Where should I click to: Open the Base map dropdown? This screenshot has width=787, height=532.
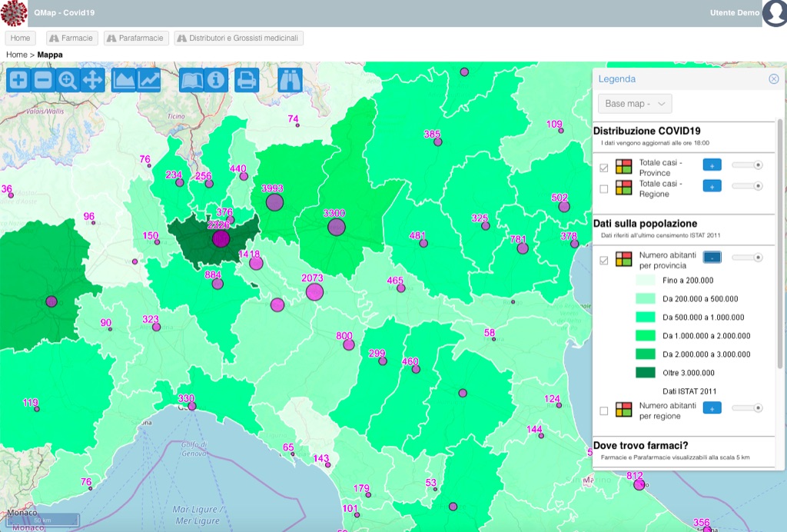point(635,103)
